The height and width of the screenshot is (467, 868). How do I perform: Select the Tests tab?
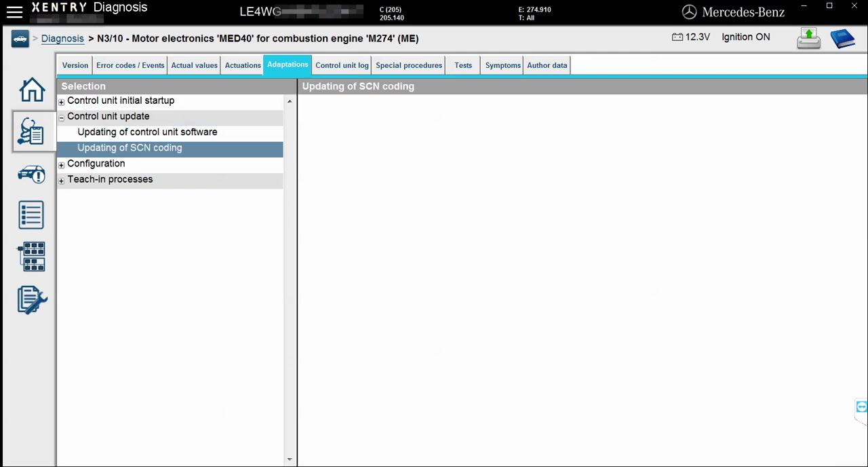coord(463,65)
